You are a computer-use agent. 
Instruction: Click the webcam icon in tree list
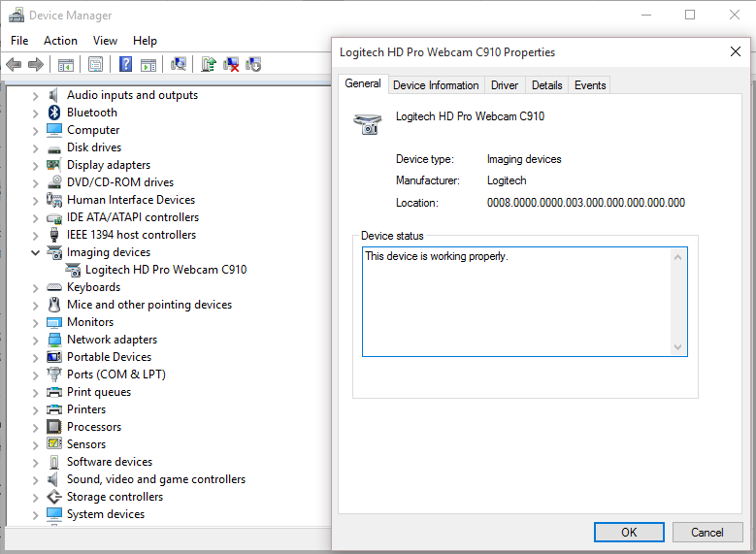click(x=73, y=270)
